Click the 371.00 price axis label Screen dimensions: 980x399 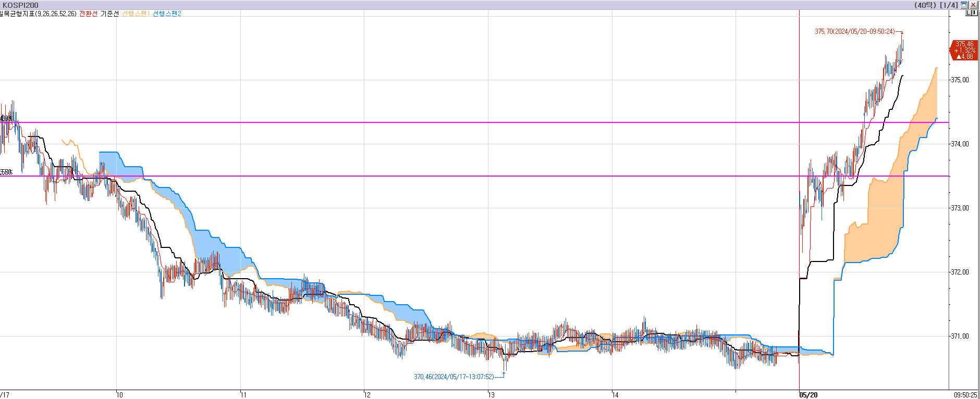click(960, 336)
